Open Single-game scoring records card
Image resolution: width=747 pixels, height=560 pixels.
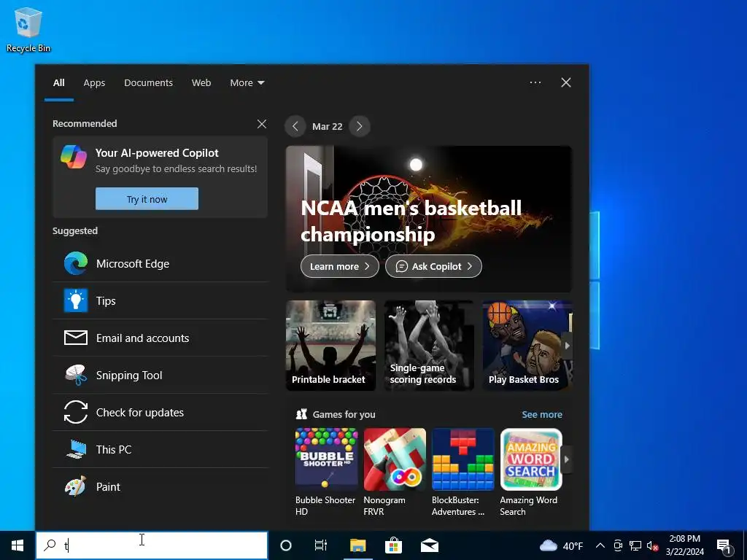pyautogui.click(x=429, y=345)
